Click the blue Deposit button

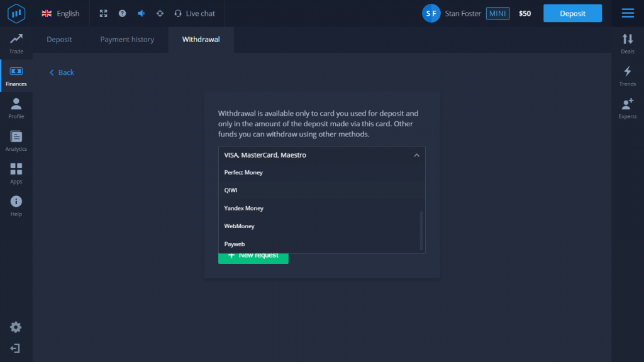[x=572, y=14]
